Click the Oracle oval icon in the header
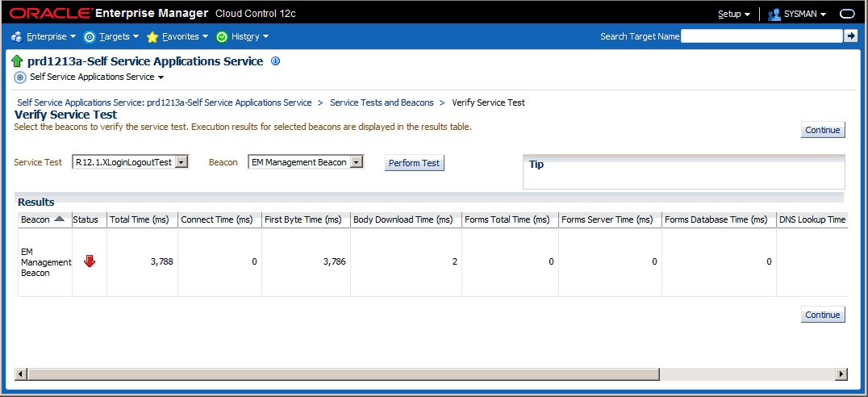 [848, 15]
